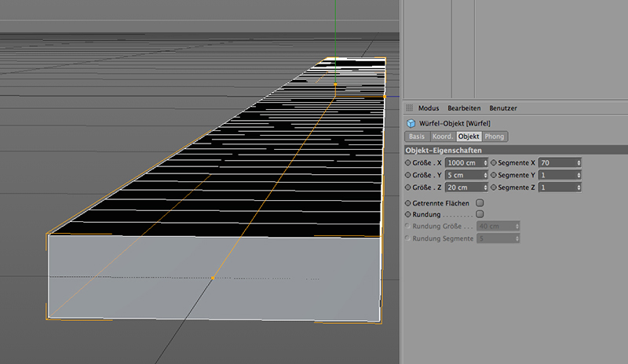Enable the Getrennte Flächen checkbox
This screenshot has width=628, height=364.
click(480, 202)
